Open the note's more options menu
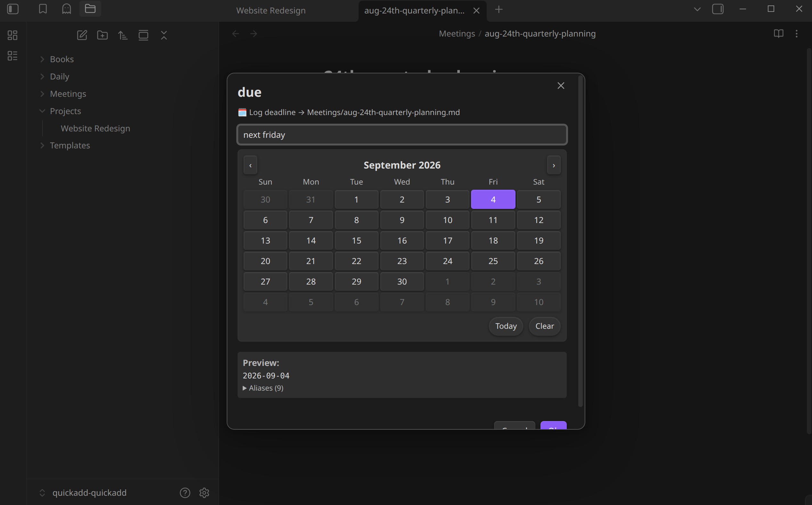Image resolution: width=812 pixels, height=505 pixels. click(796, 34)
